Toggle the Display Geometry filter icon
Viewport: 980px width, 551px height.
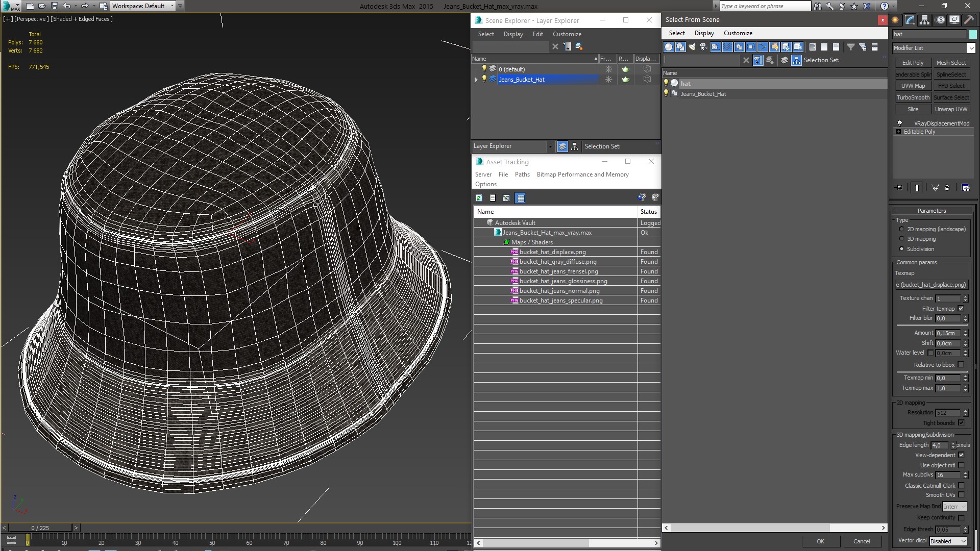[668, 47]
